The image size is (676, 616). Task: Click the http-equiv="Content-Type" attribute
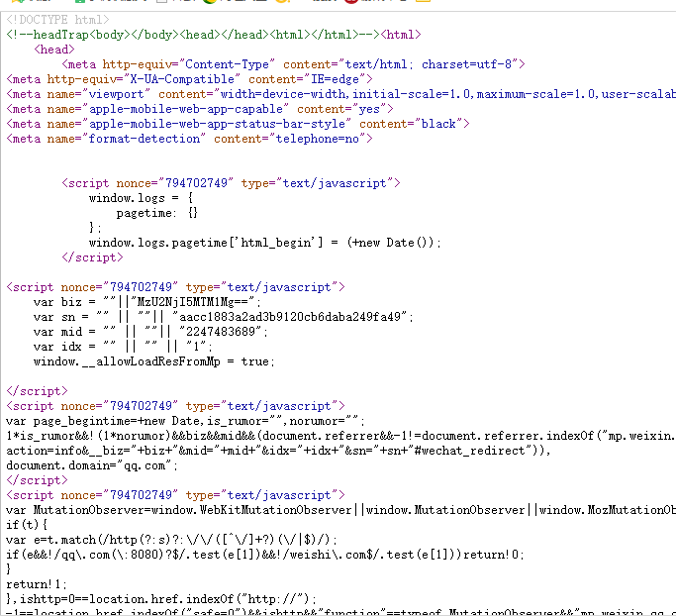188,64
